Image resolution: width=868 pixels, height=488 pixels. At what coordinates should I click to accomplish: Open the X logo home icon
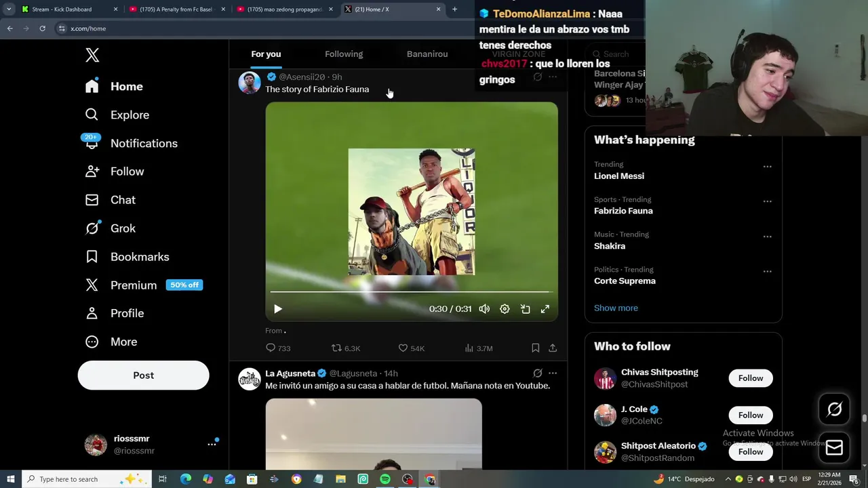92,56
